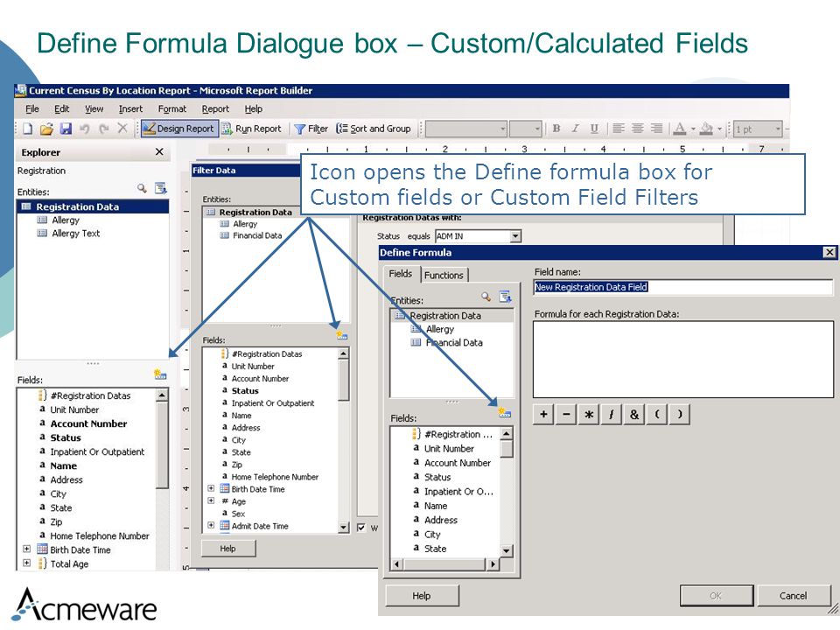The height and width of the screenshot is (630, 840).
Task: Expand Total Age in Explorer fields
Action: (26, 563)
